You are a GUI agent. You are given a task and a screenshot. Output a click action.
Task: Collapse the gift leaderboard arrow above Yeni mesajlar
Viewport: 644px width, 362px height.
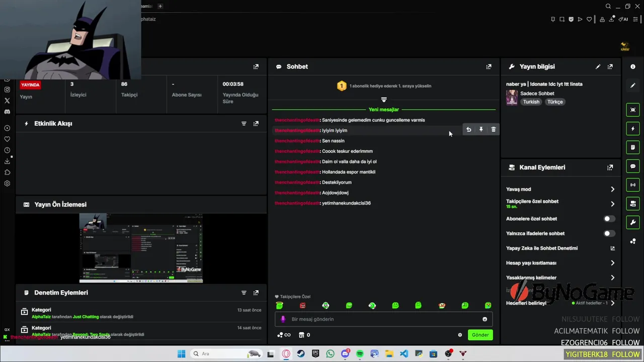(384, 100)
